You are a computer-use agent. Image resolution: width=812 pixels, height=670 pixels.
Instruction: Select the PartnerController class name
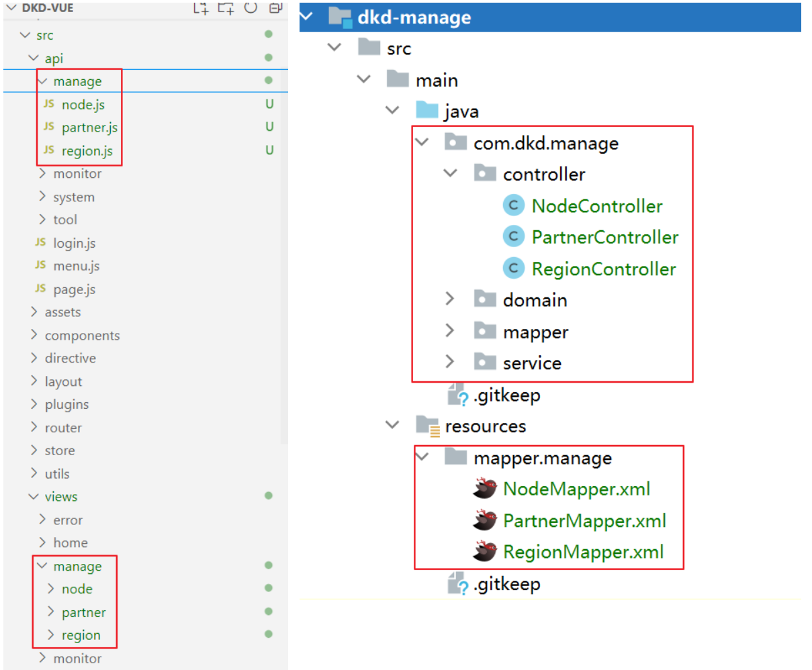coord(605,236)
